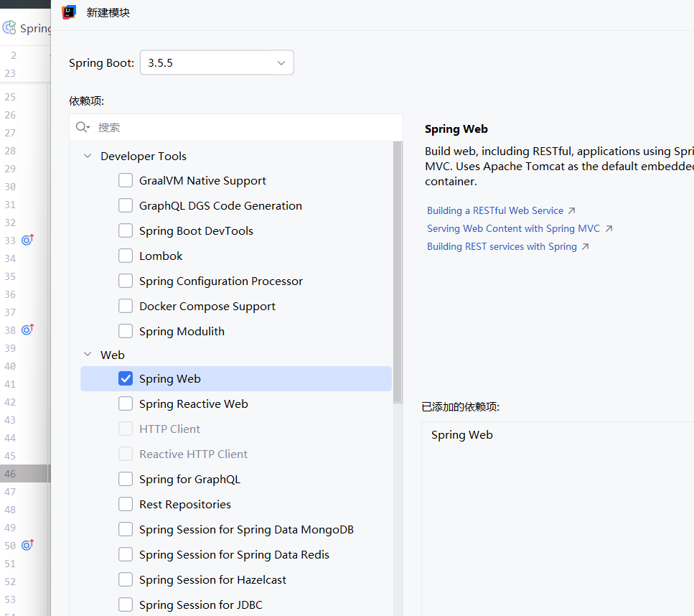Open Serving Web Content with Spring MVC link
The image size is (694, 616).
click(513, 228)
